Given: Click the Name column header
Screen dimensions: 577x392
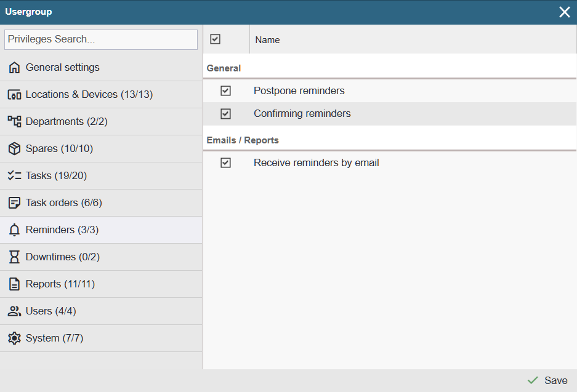Looking at the screenshot, I should point(267,40).
